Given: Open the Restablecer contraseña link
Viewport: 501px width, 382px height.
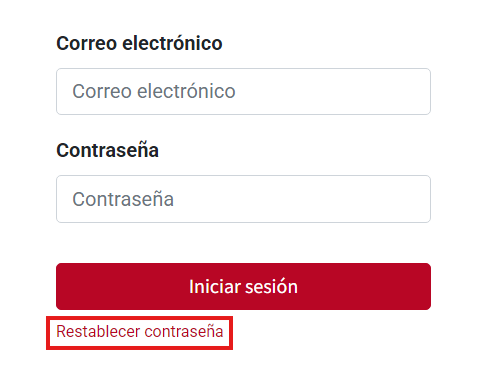Looking at the screenshot, I should click(140, 331).
